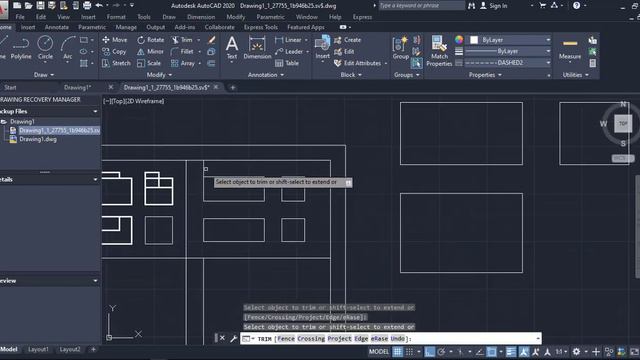The height and width of the screenshot is (360, 640).
Task: Switch to the Express Tools ribbon tab
Action: (261, 27)
